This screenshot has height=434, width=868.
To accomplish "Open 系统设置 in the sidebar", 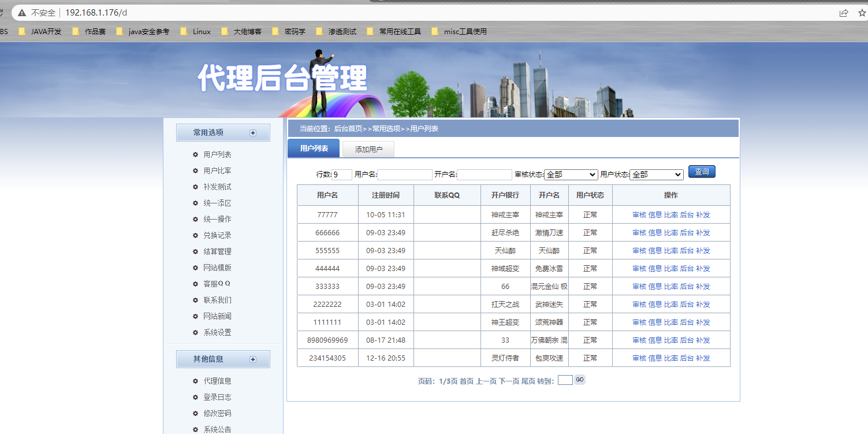I will pos(217,333).
